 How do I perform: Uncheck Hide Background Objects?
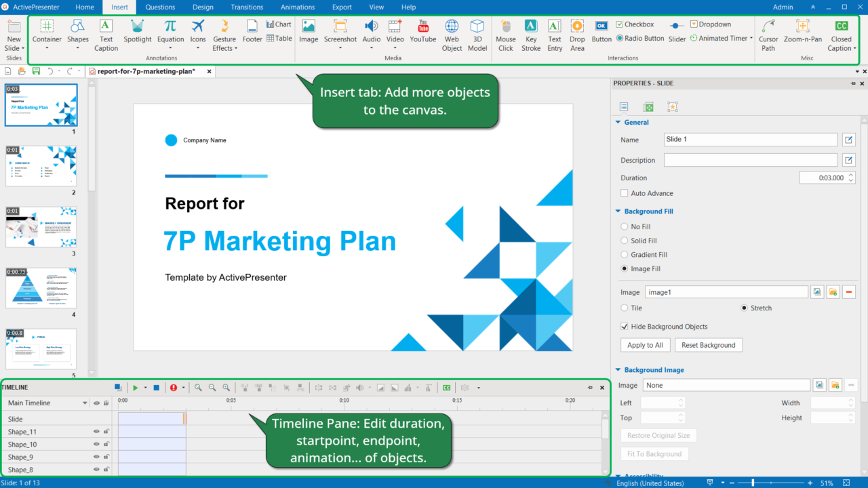624,326
